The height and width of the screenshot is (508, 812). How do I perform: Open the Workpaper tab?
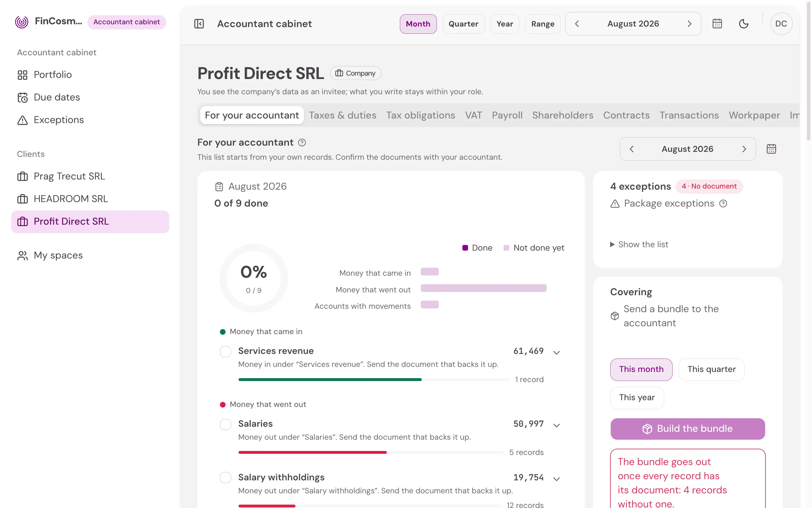(x=754, y=116)
